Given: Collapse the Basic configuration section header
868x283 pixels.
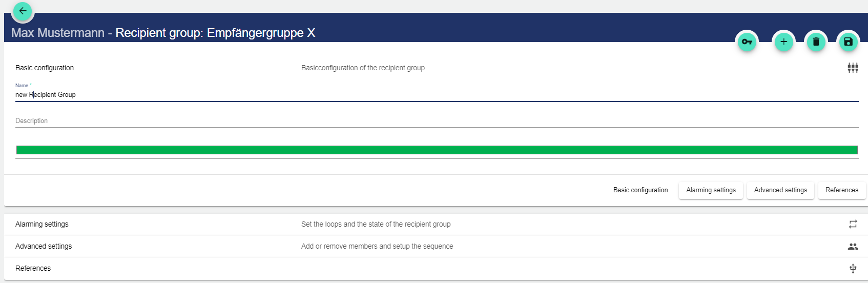Looking at the screenshot, I should (45, 68).
